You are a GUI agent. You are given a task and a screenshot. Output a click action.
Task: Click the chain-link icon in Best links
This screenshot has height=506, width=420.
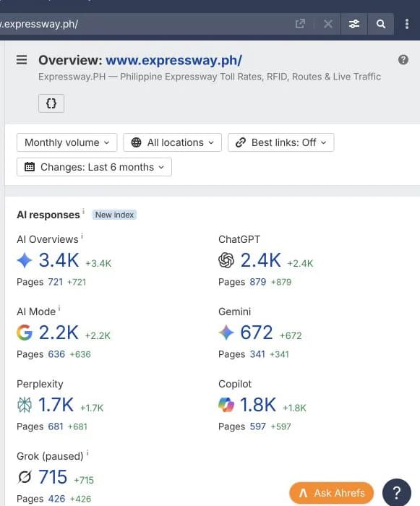(241, 142)
